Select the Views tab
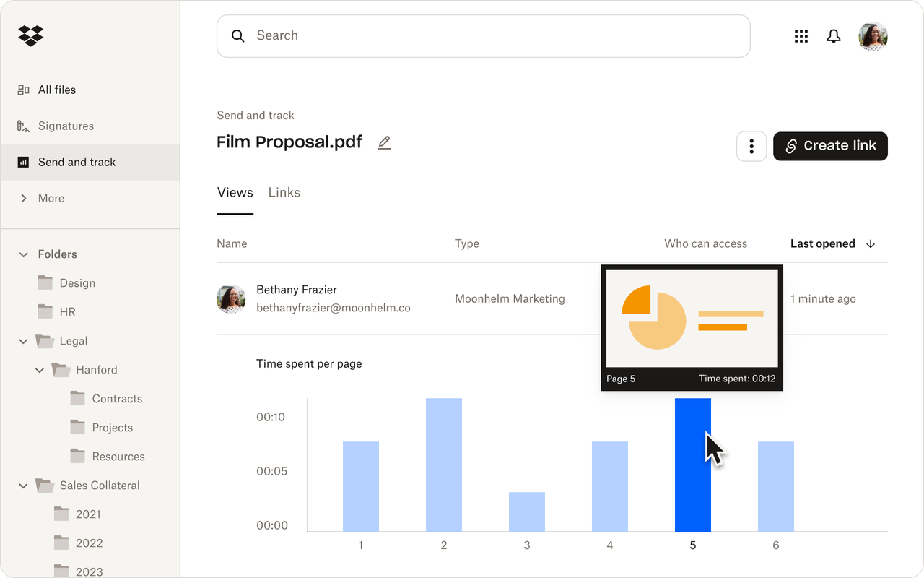The width and height of the screenshot is (924, 578). click(x=235, y=192)
